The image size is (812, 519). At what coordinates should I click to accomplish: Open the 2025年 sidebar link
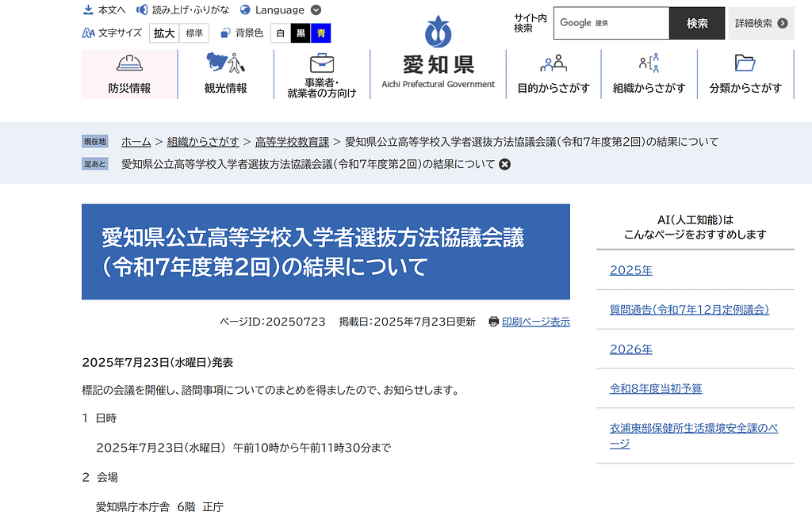[630, 269]
